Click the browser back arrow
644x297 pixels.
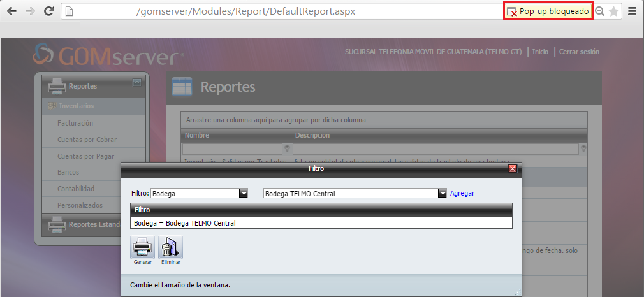(11, 11)
